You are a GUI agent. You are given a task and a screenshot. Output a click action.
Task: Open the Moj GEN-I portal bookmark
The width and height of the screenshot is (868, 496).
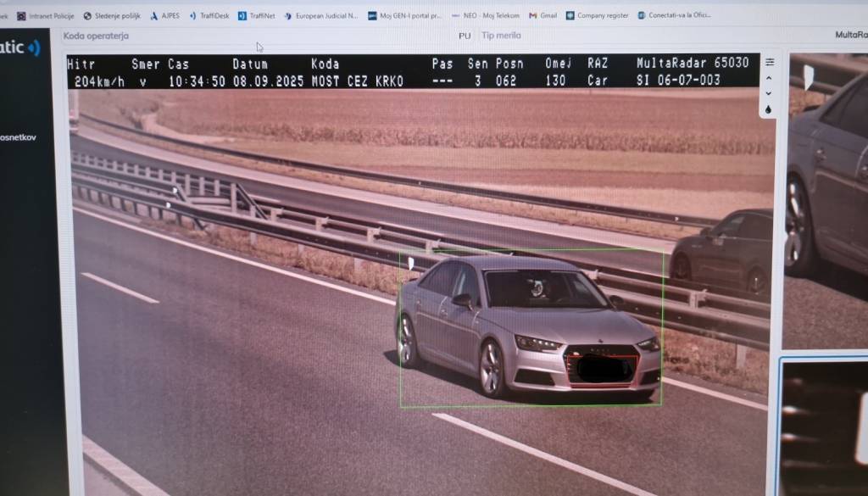click(405, 15)
